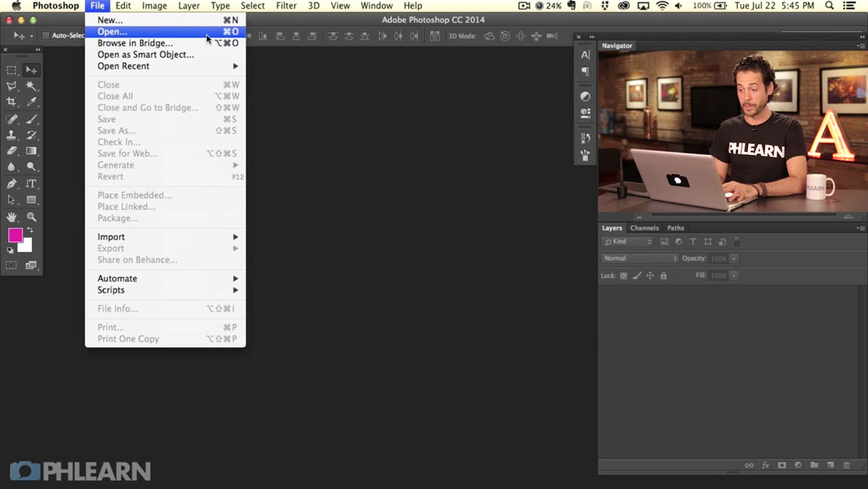
Task: Open the Navigator panel options menu
Action: (x=860, y=46)
